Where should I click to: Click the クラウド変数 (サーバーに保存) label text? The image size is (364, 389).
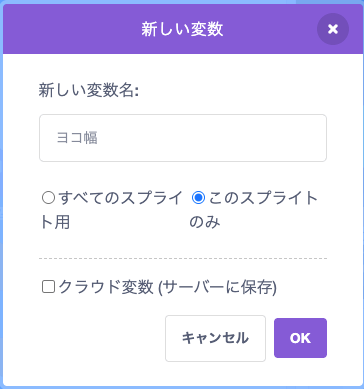(x=168, y=287)
